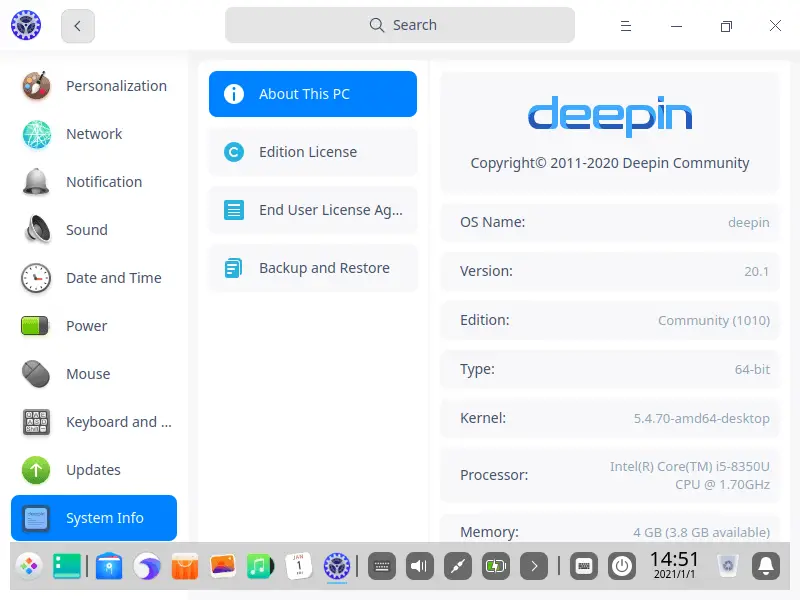This screenshot has height=600, width=800.
Task: Launch the browser from the dock
Action: pos(147,566)
